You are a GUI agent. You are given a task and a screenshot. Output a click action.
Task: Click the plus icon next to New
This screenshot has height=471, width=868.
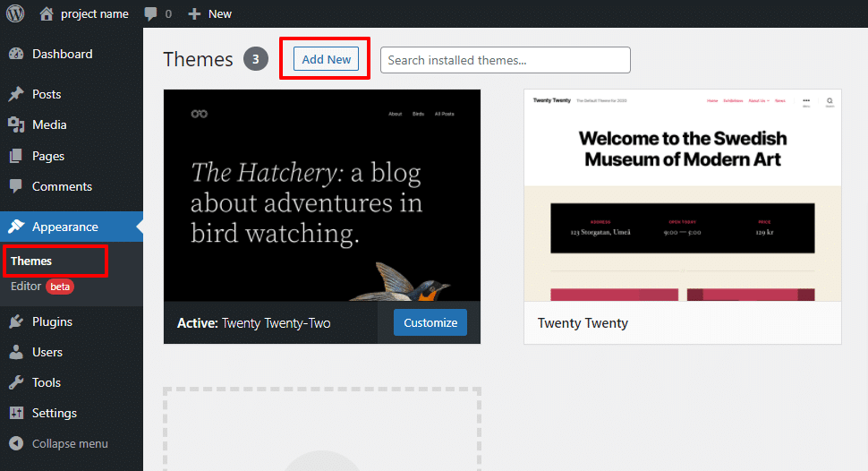[194, 13]
